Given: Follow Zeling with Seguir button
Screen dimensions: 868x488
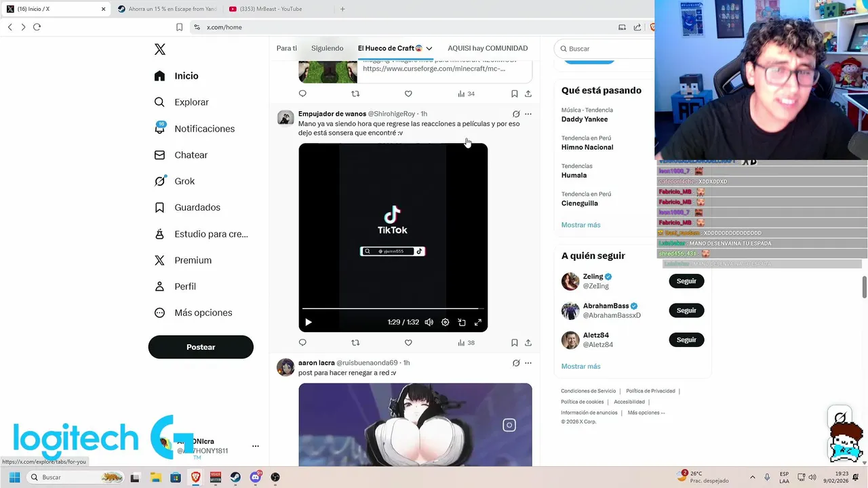Looking at the screenshot, I should click(686, 281).
